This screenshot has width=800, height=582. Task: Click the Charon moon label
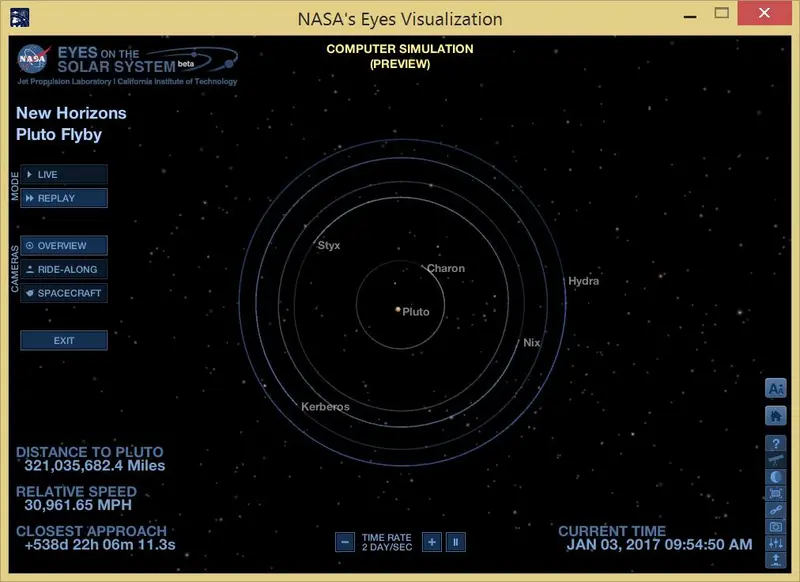coord(445,268)
